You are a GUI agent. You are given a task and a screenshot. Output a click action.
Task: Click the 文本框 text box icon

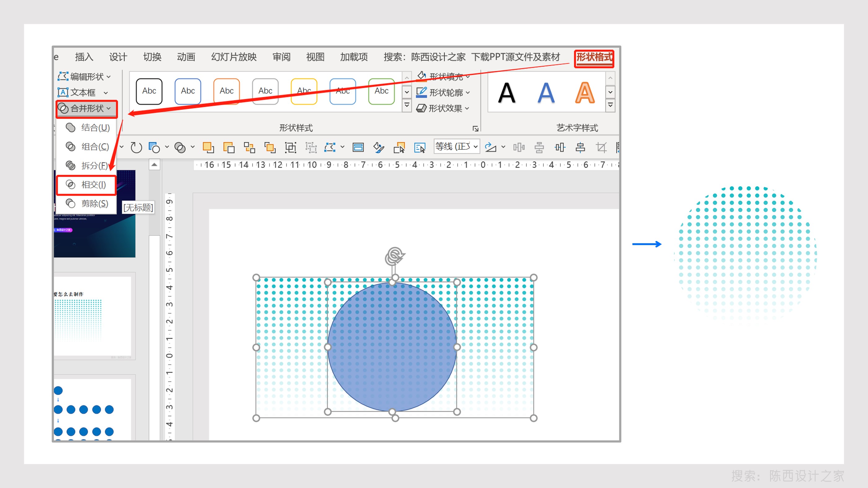point(63,92)
